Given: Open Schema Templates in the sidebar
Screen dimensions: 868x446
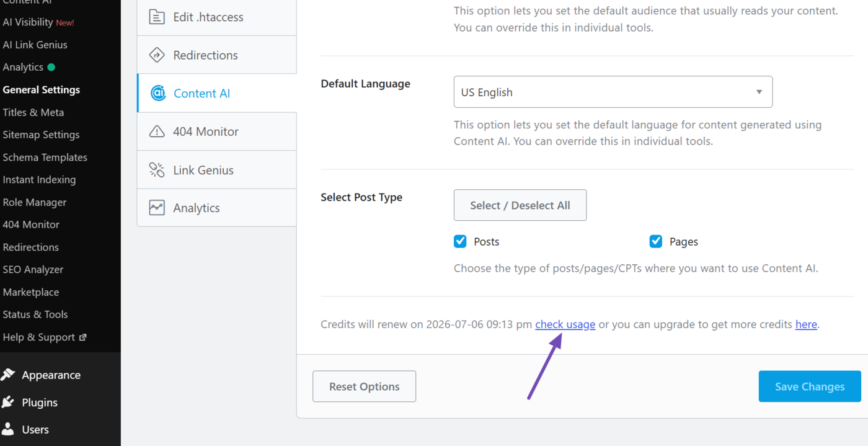Looking at the screenshot, I should (45, 157).
